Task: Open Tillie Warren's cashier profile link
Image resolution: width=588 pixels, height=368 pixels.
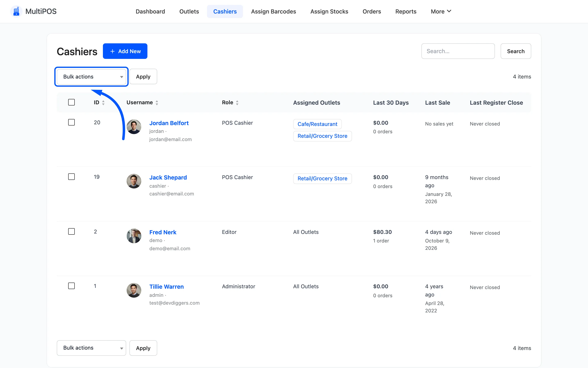Action: (166, 287)
